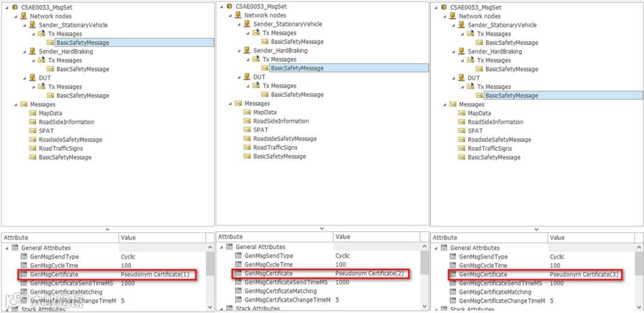Image resolution: width=644 pixels, height=313 pixels.
Task: Select RoadTrafficSigns message in middle panel
Action: pos(275,147)
